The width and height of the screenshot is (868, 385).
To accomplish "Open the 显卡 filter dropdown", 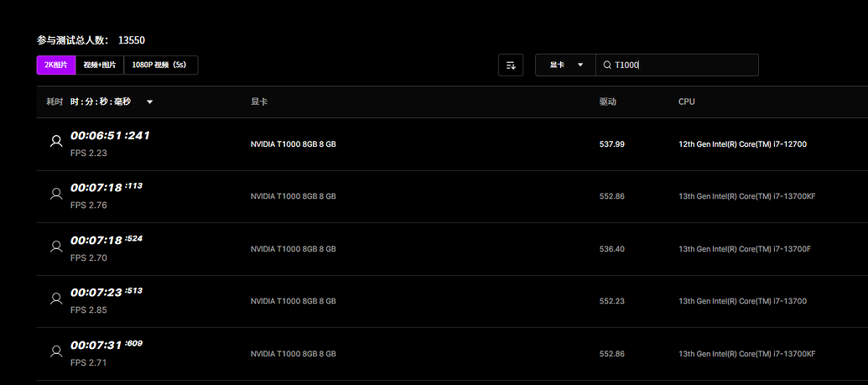I will tap(565, 65).
